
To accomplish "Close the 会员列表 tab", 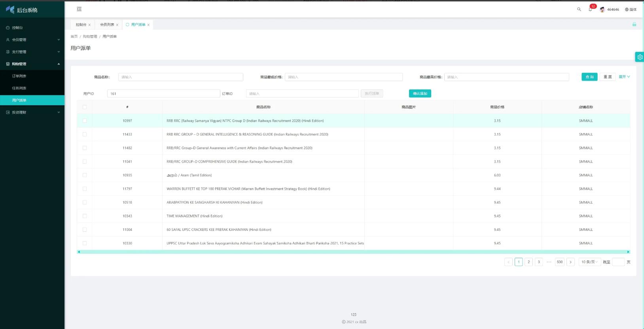I will click(117, 25).
